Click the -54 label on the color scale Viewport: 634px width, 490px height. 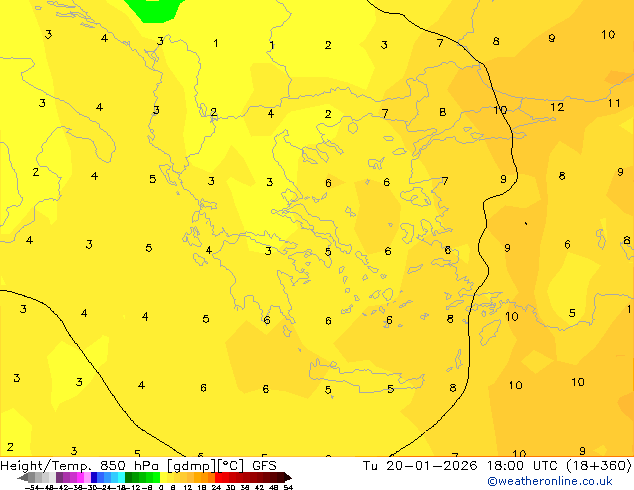pyautogui.click(x=32, y=487)
